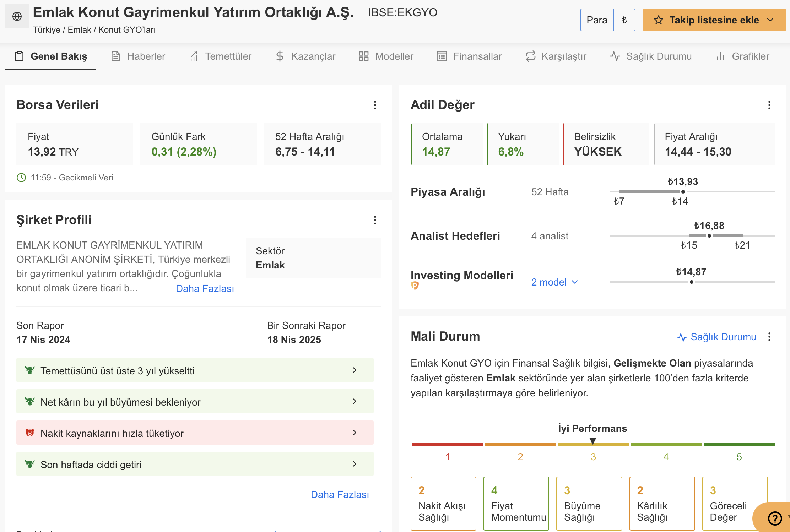790x532 pixels.
Task: Click the Emlak breadcrumb link
Action: coord(79,30)
